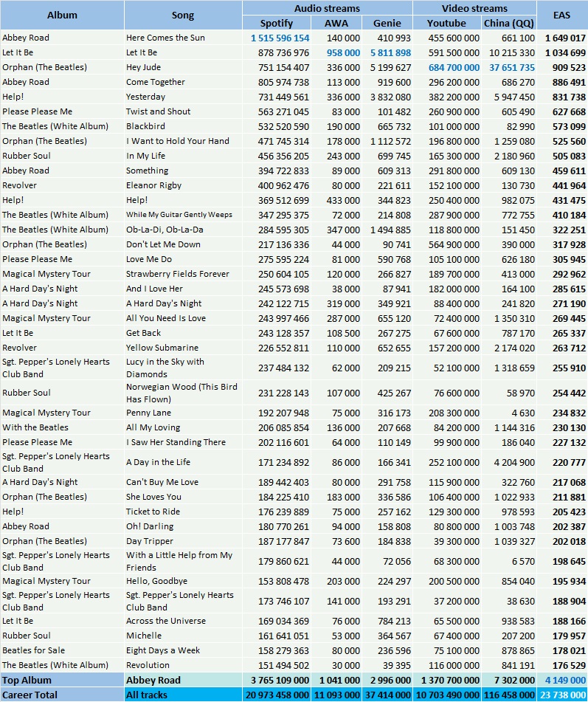This screenshot has height=702, width=588.
Task: Click the Help! song cell with EAS 431 475
Action: (x=183, y=200)
